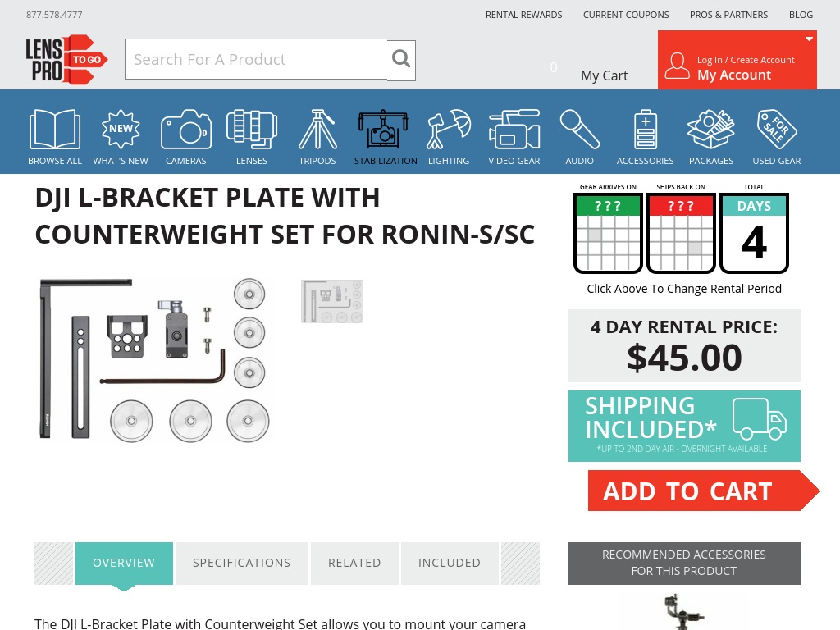Open the Used Gear for-sale tag icon
Image resolution: width=840 pixels, height=630 pixels.
pos(777,129)
